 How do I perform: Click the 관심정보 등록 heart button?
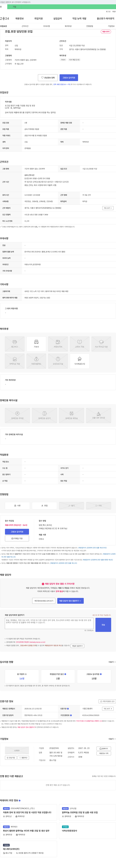pos(48,78)
